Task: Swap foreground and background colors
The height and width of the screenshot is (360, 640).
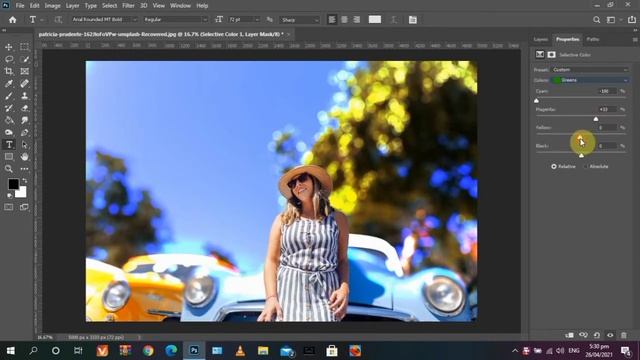Action: 24,180
